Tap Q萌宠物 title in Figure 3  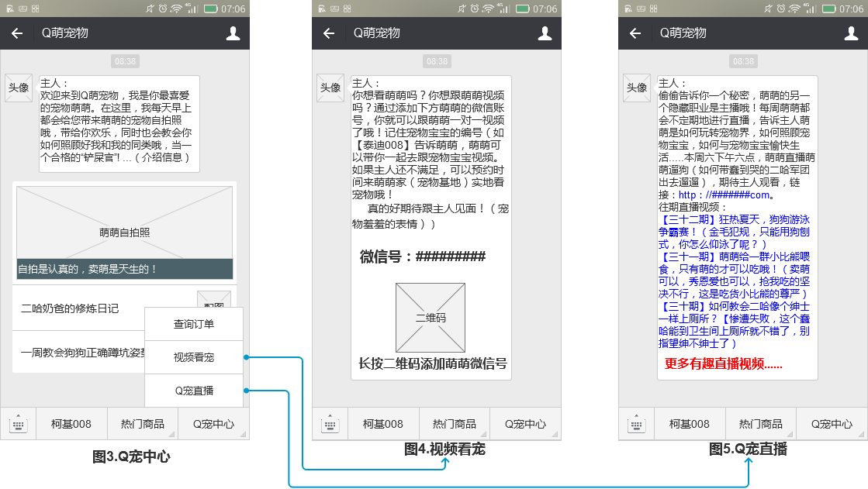(65, 33)
